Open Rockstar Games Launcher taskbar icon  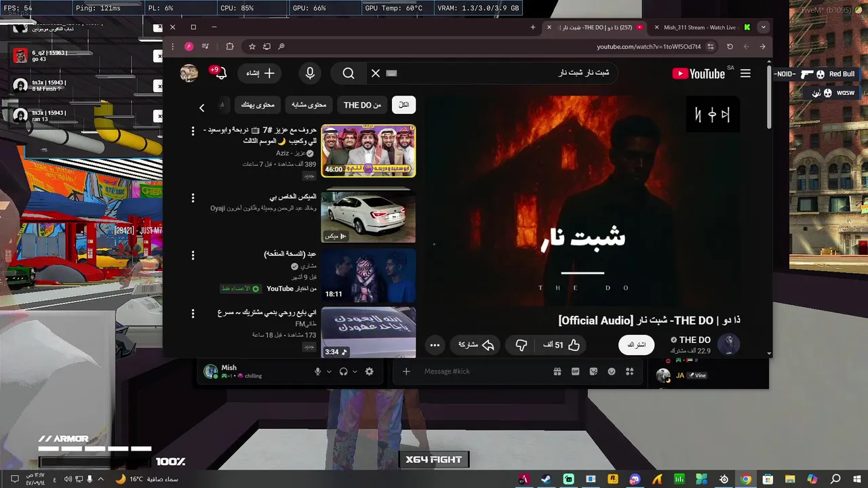click(613, 479)
